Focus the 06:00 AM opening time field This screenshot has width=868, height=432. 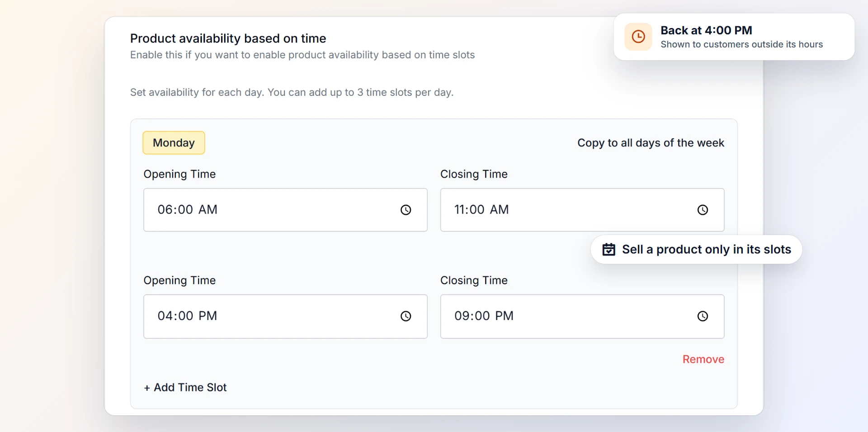(x=285, y=210)
